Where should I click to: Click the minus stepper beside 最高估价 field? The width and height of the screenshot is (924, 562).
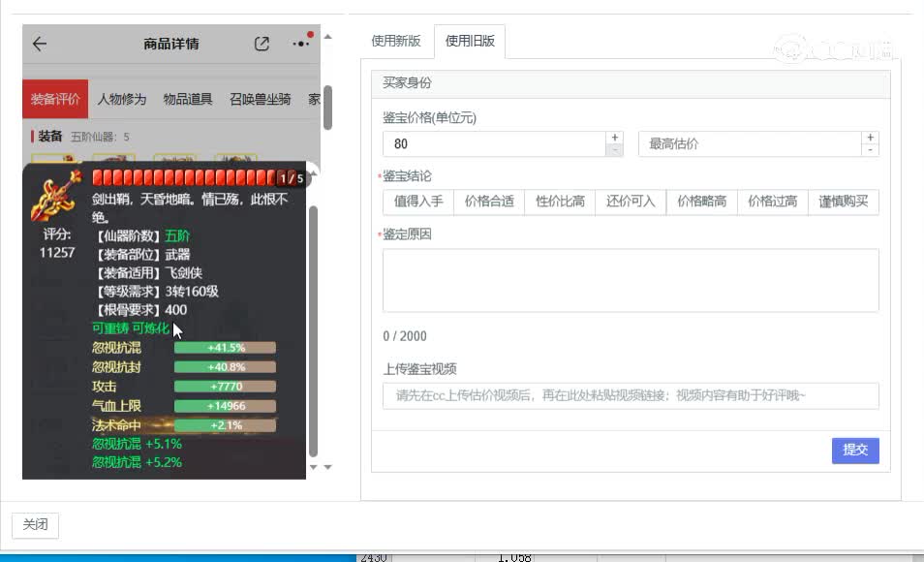pyautogui.click(x=869, y=148)
